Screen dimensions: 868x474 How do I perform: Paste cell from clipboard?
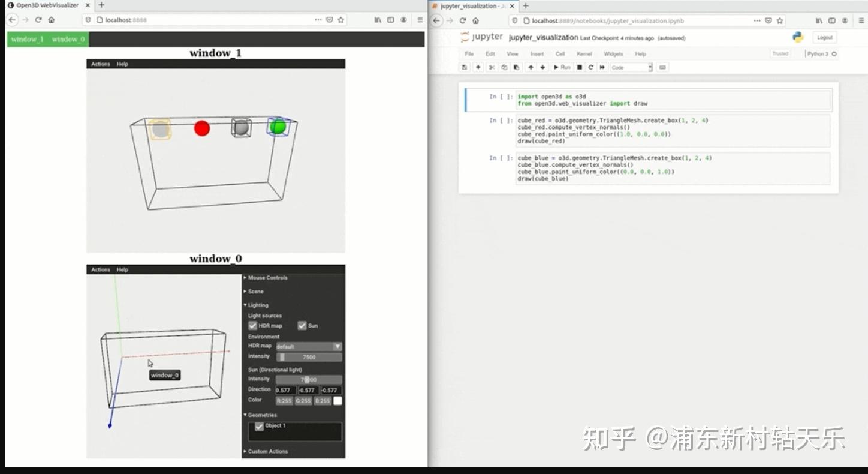click(516, 67)
